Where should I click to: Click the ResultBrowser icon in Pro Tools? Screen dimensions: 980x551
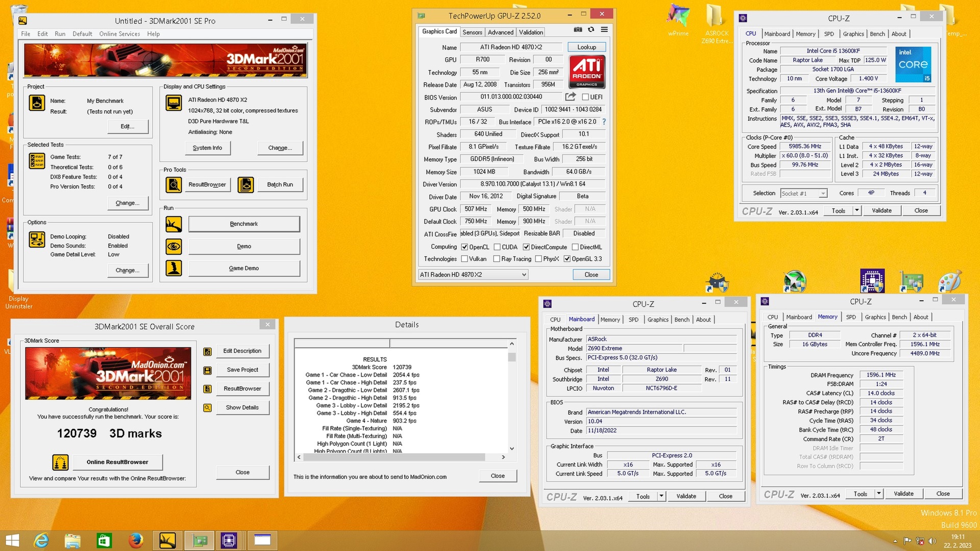point(174,185)
